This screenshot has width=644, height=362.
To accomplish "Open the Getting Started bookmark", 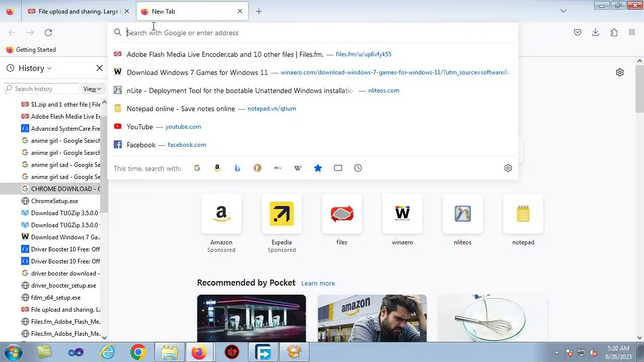I will [x=31, y=50].
